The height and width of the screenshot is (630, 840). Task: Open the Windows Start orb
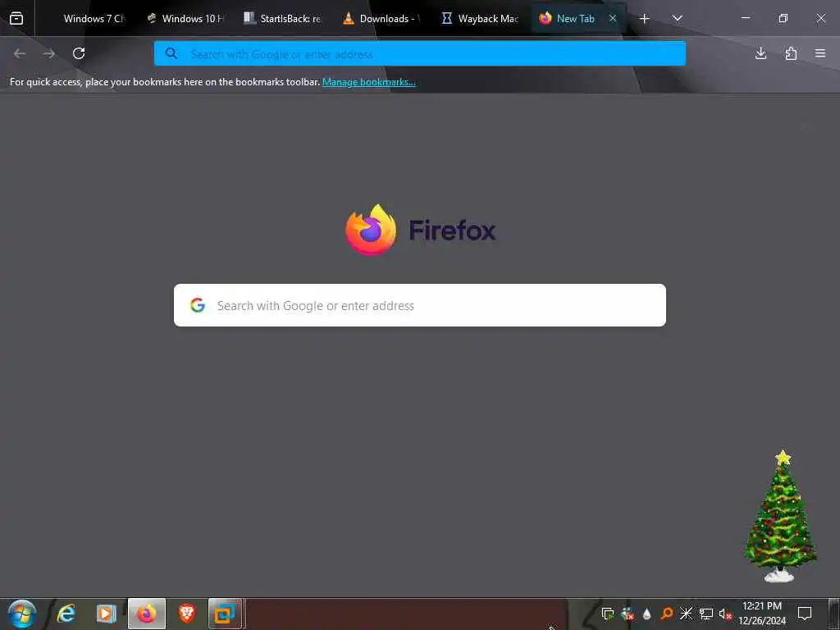tap(21, 614)
